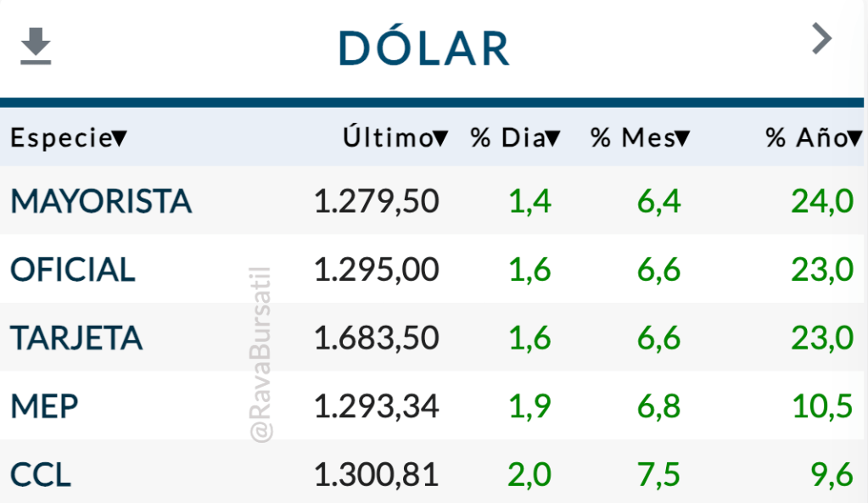Sort by % Mes column

640,138
